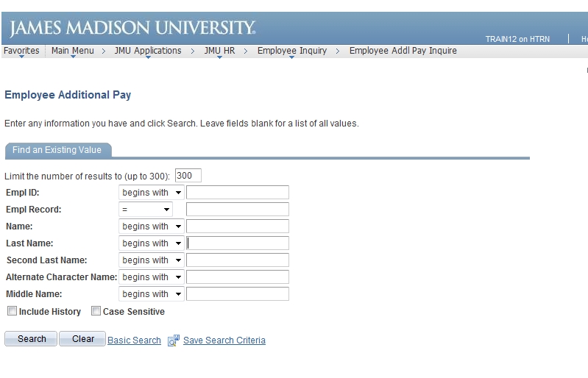
Task: Focus the Last Name text field
Action: point(238,243)
